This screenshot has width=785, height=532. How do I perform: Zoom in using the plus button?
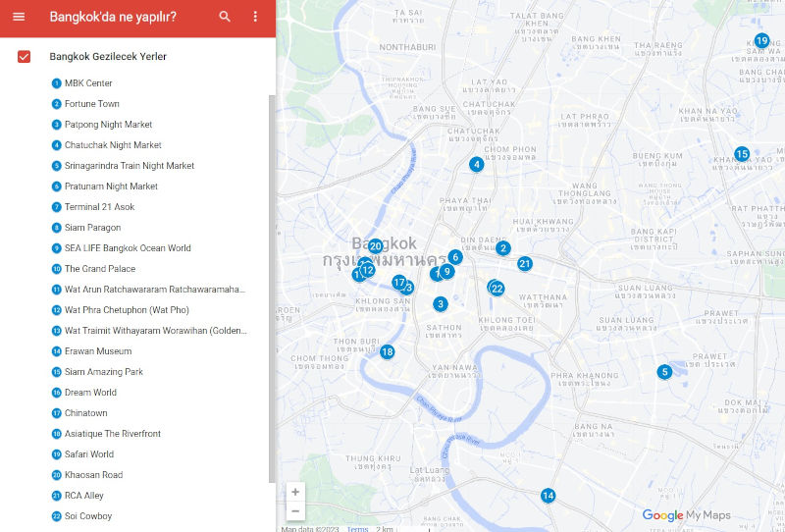295,492
